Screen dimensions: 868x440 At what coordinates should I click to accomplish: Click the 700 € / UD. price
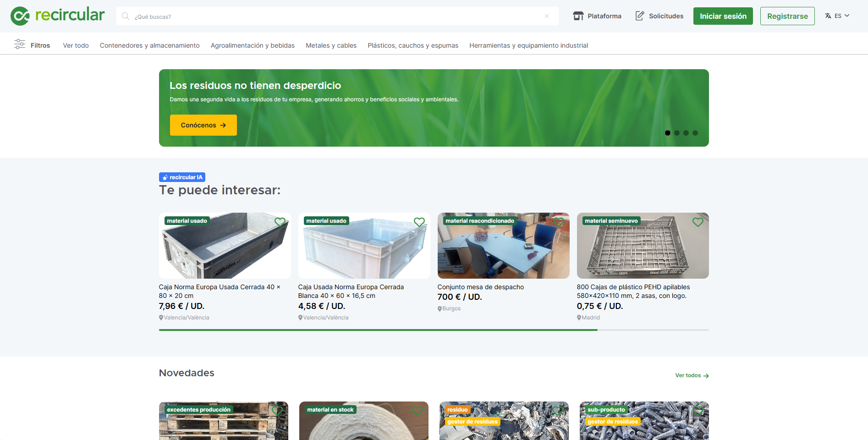point(460,297)
